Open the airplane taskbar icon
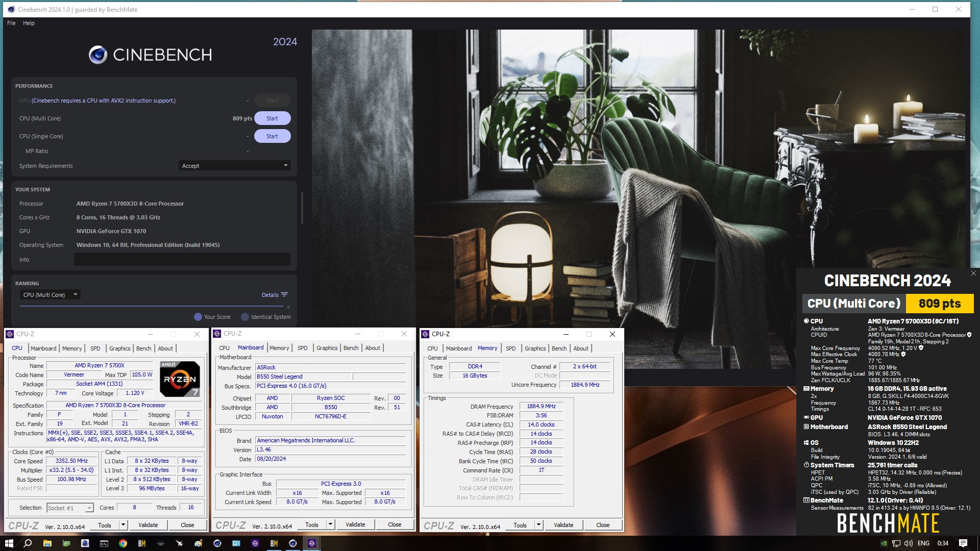Image resolution: width=980 pixels, height=551 pixels. coord(179,543)
